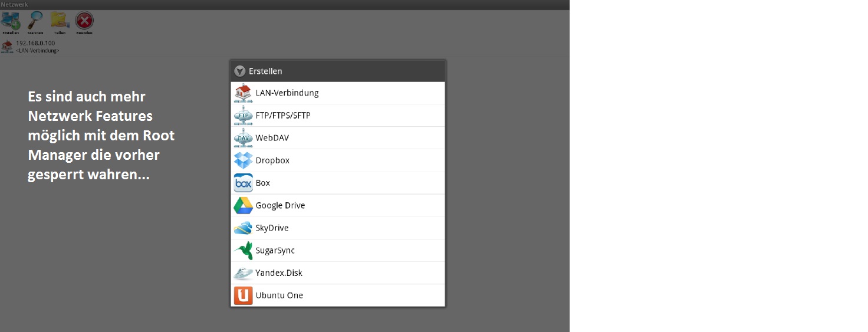Image resolution: width=868 pixels, height=332 pixels.
Task: Click the red Beenden icon
Action: pyautogui.click(x=84, y=22)
